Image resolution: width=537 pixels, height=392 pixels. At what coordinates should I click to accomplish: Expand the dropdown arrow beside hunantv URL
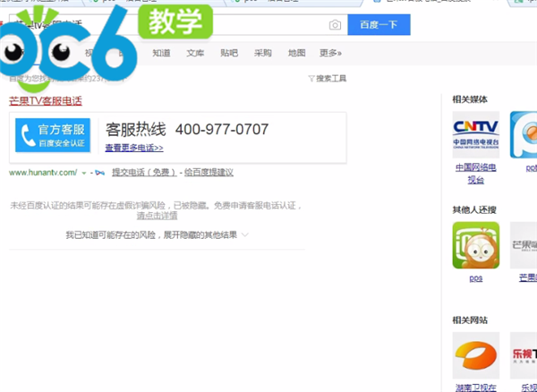(84, 174)
